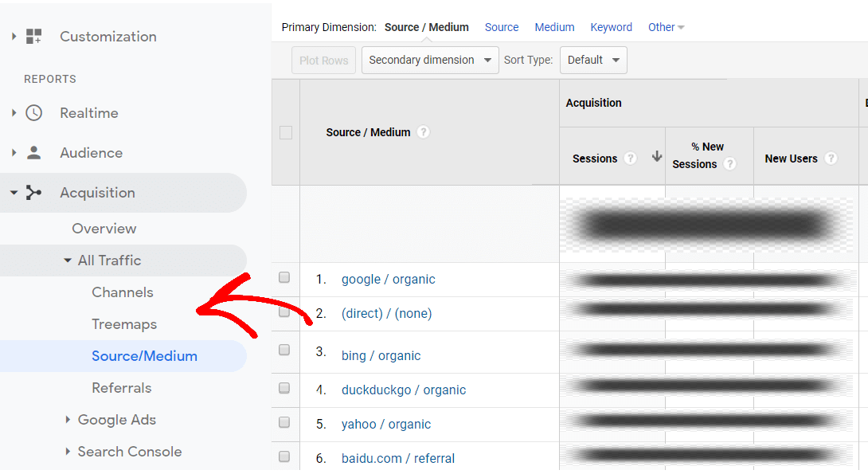The height and width of the screenshot is (474, 868).
Task: Open the Referrals report in sidebar
Action: [121, 388]
